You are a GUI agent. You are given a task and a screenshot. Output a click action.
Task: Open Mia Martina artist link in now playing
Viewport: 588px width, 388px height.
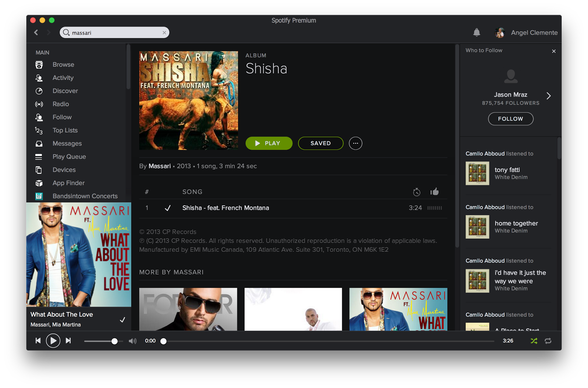67,325
